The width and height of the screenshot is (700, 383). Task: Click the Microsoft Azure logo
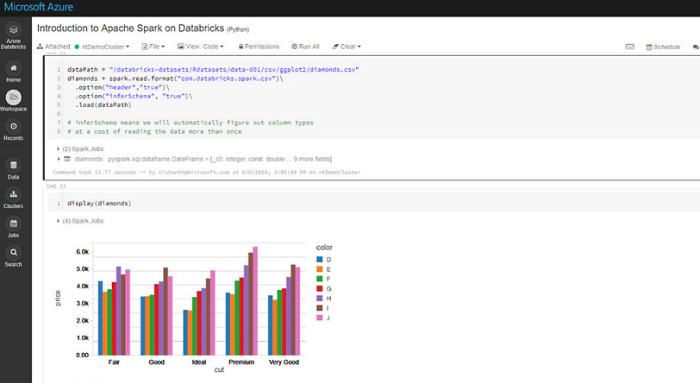[x=38, y=7]
